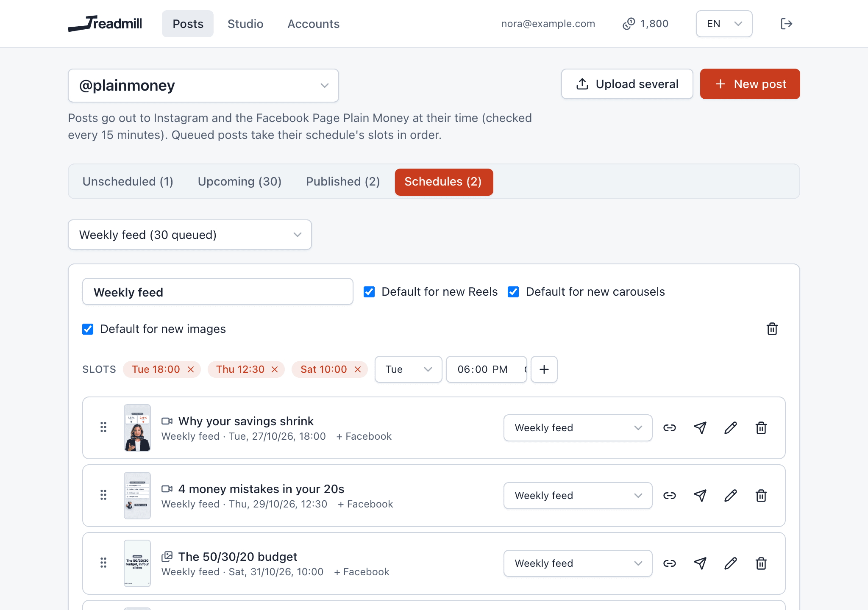Image resolution: width=868 pixels, height=610 pixels.
Task: Copy link for 4 money mistakes post
Action: 670,496
